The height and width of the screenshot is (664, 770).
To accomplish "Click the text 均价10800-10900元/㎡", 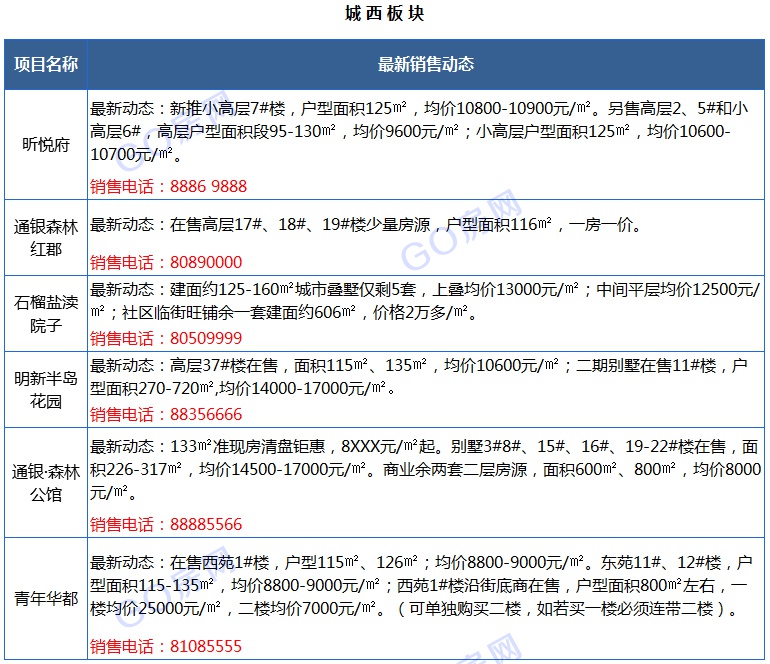I will [x=507, y=108].
